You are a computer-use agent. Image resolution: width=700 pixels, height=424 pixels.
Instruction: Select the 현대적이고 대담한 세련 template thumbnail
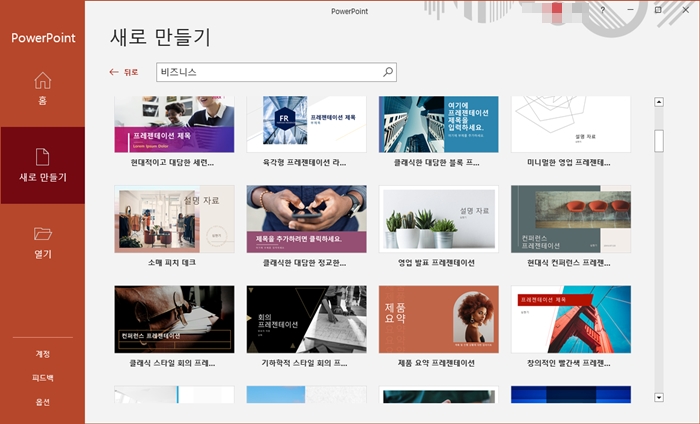(x=174, y=124)
